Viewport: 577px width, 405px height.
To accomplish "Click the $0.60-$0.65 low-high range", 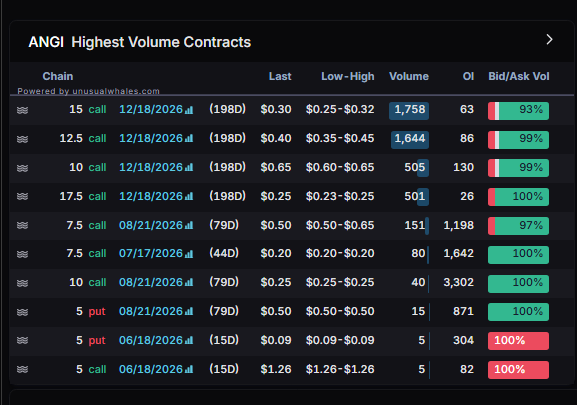I will pos(340,167).
